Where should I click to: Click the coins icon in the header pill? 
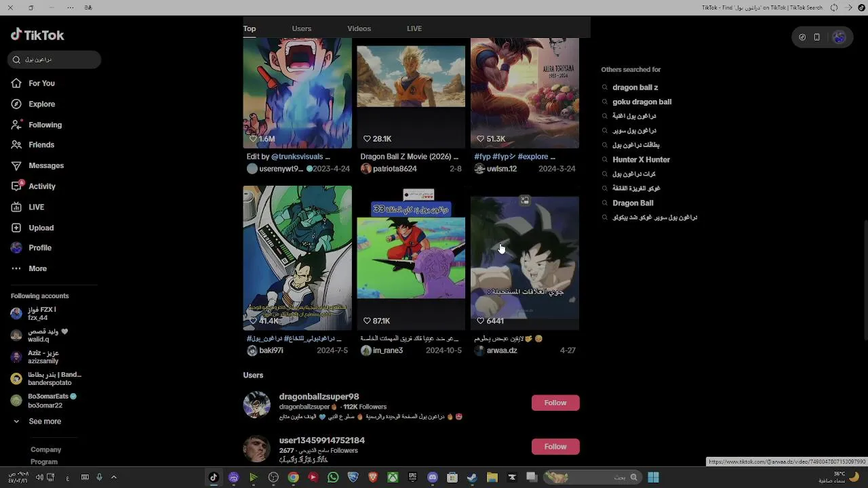802,37
